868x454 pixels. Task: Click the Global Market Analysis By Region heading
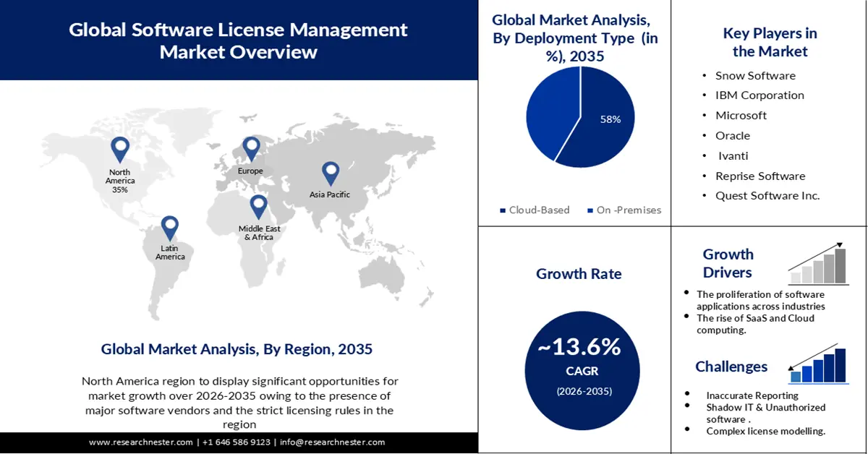coord(237,349)
